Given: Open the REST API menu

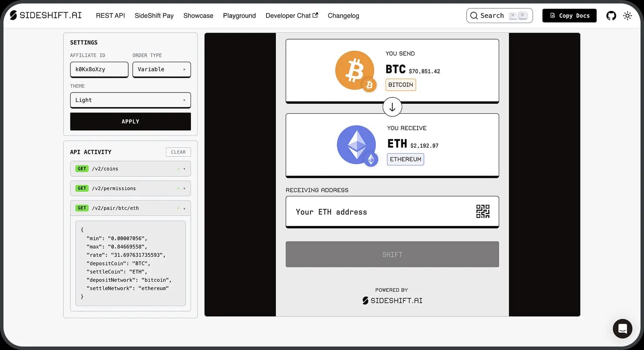Looking at the screenshot, I should (110, 16).
